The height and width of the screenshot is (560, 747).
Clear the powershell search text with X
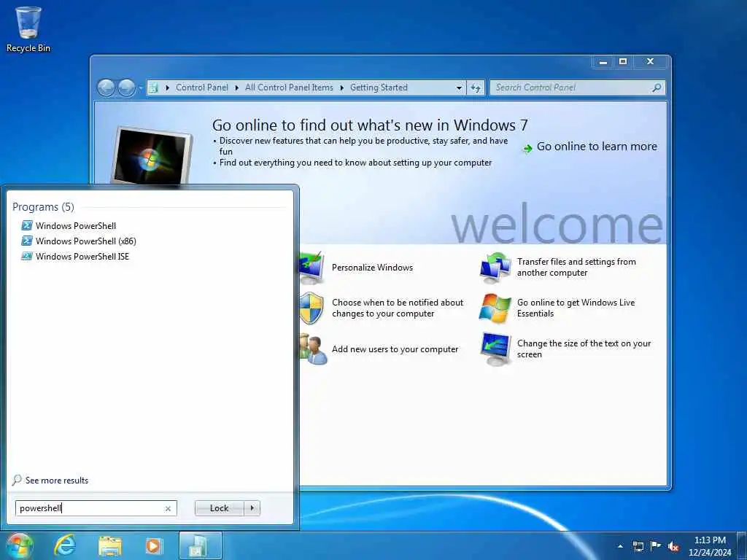click(x=168, y=508)
